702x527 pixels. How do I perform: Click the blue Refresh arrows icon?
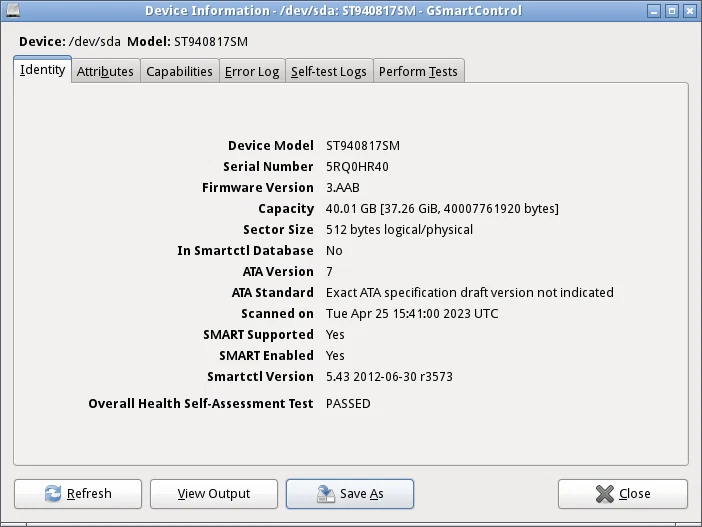click(x=53, y=493)
